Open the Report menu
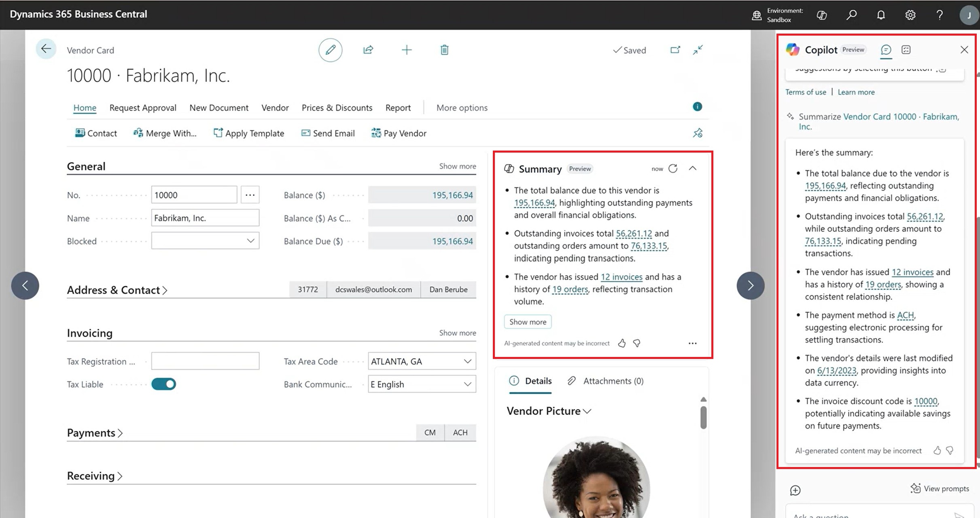Image resolution: width=980 pixels, height=518 pixels. 398,108
